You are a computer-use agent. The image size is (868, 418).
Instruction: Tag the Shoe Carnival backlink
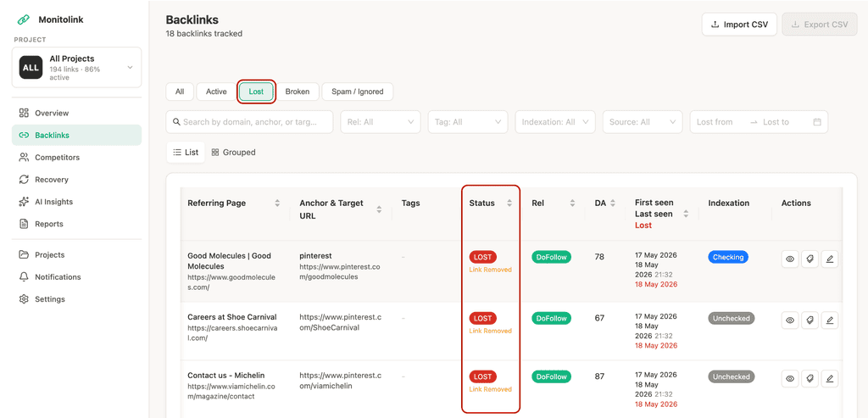(x=810, y=320)
